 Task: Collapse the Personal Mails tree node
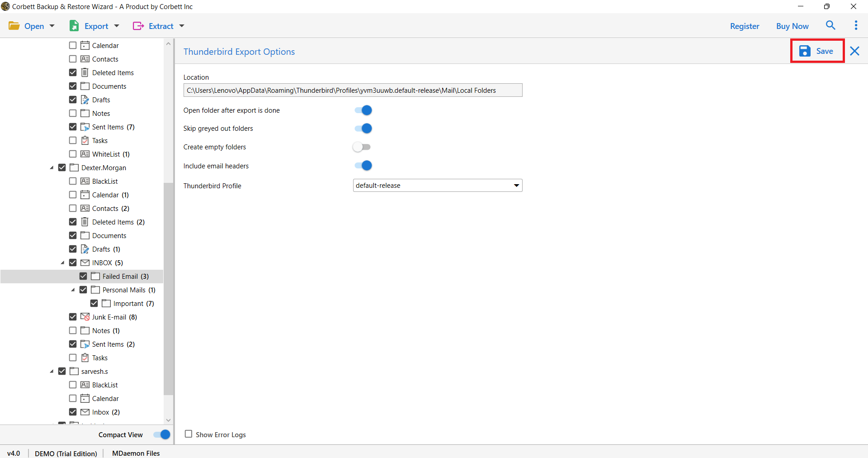point(73,290)
